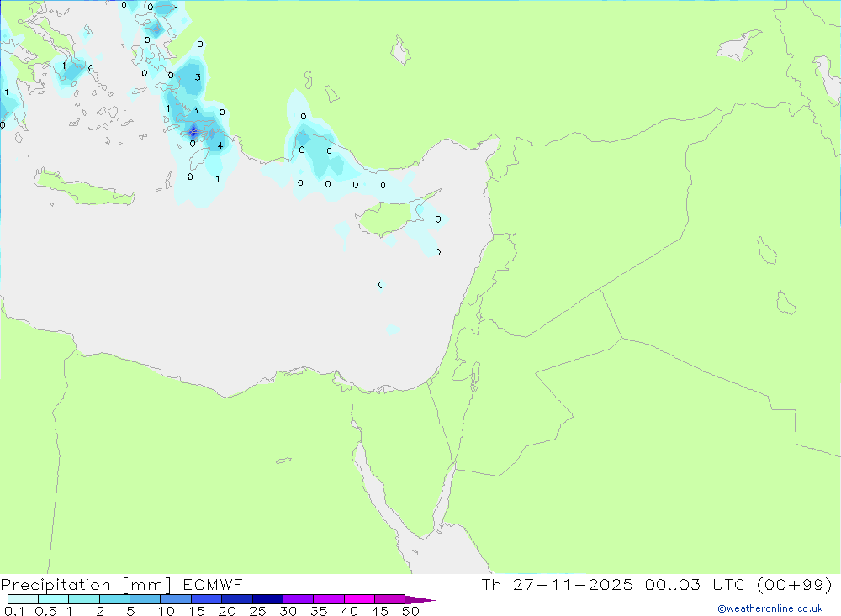Click the legend label '25'
This screenshot has width=841, height=616.
pos(257,611)
